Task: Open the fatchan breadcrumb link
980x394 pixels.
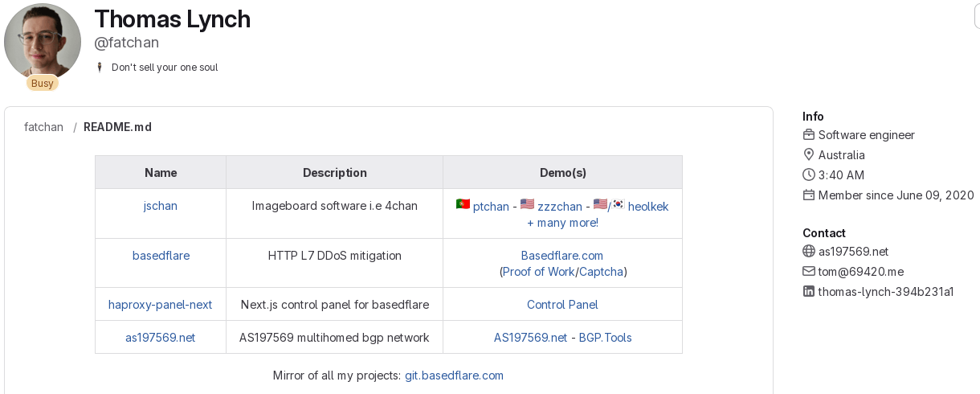Action: [x=43, y=127]
